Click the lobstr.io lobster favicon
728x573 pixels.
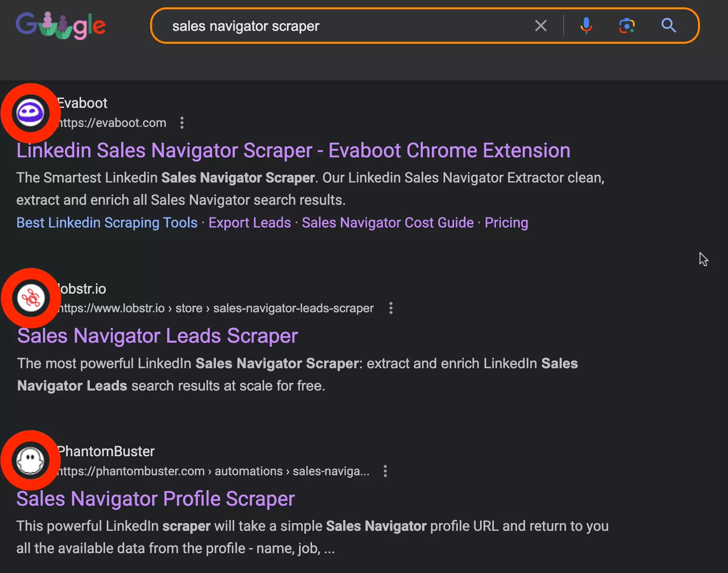click(31, 298)
